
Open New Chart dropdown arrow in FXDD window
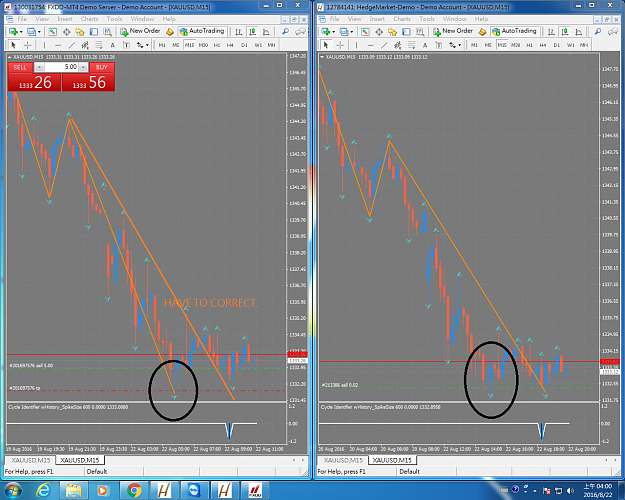21,31
